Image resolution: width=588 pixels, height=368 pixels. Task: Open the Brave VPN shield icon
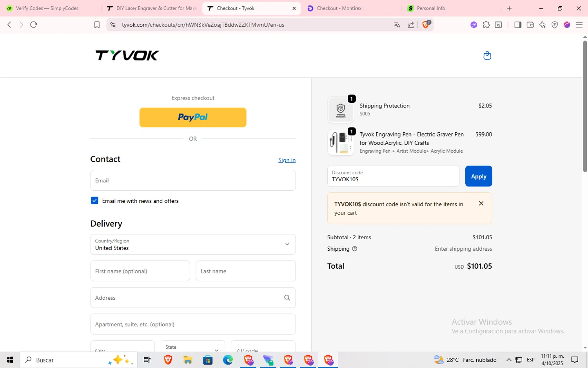pos(555,25)
